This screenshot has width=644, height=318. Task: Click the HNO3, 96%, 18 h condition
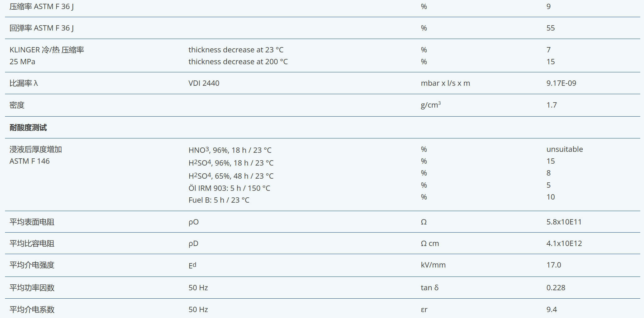coord(230,150)
